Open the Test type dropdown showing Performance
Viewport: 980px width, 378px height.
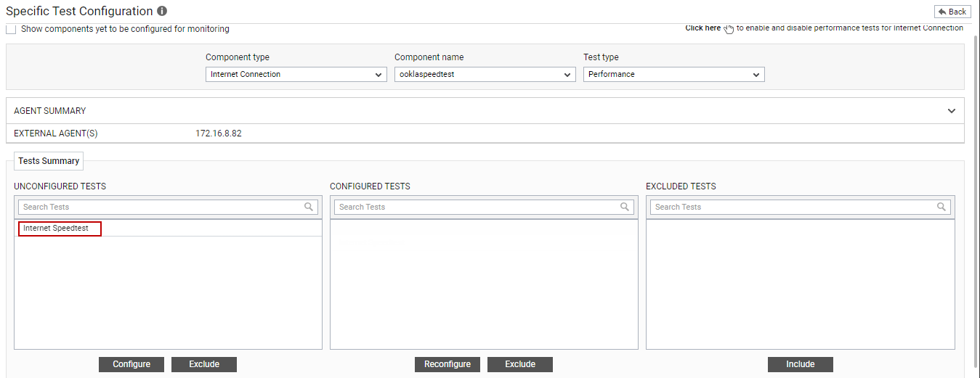point(674,74)
